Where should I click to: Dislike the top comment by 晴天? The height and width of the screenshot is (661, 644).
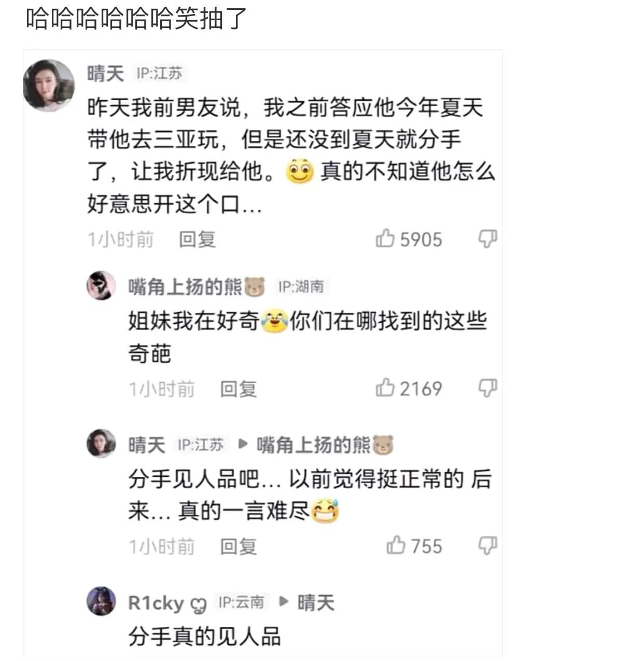click(x=487, y=239)
